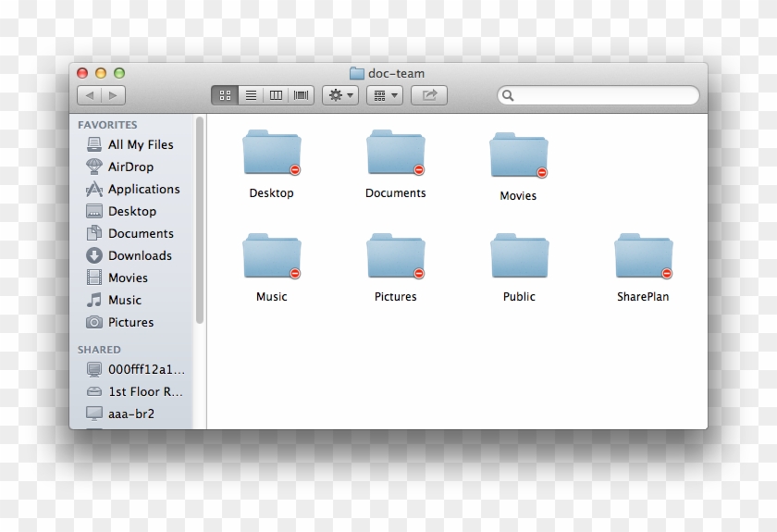This screenshot has width=777, height=532.
Task: Select the Movies folder icon
Action: point(519,155)
